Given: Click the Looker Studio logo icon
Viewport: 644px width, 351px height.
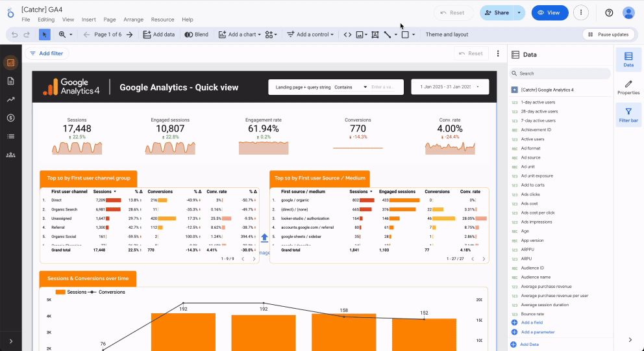Looking at the screenshot, I should 10,13.
